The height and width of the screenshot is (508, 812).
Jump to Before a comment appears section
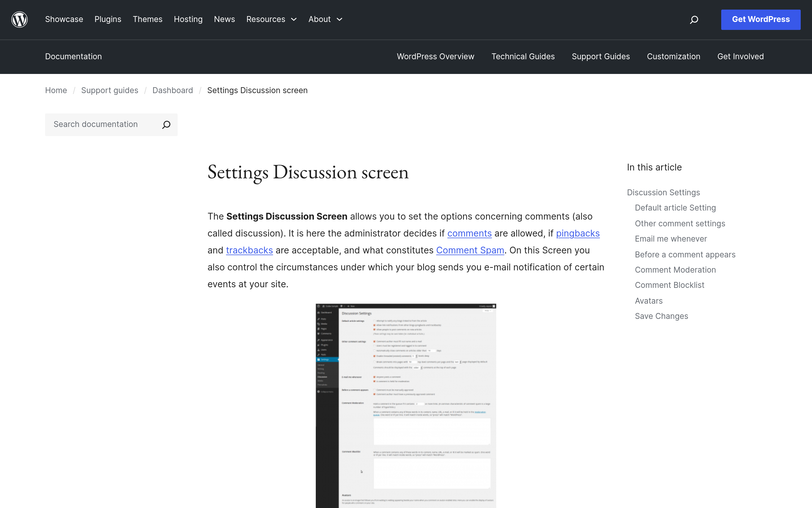click(685, 255)
